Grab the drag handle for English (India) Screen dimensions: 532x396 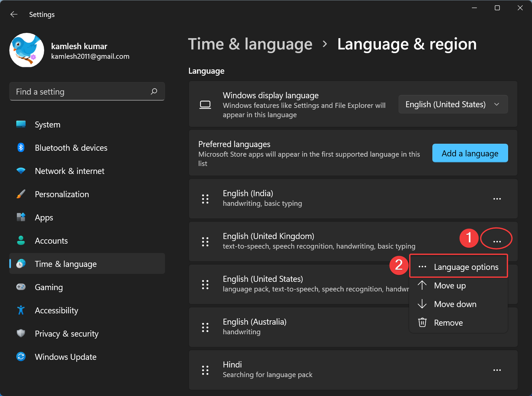click(205, 199)
